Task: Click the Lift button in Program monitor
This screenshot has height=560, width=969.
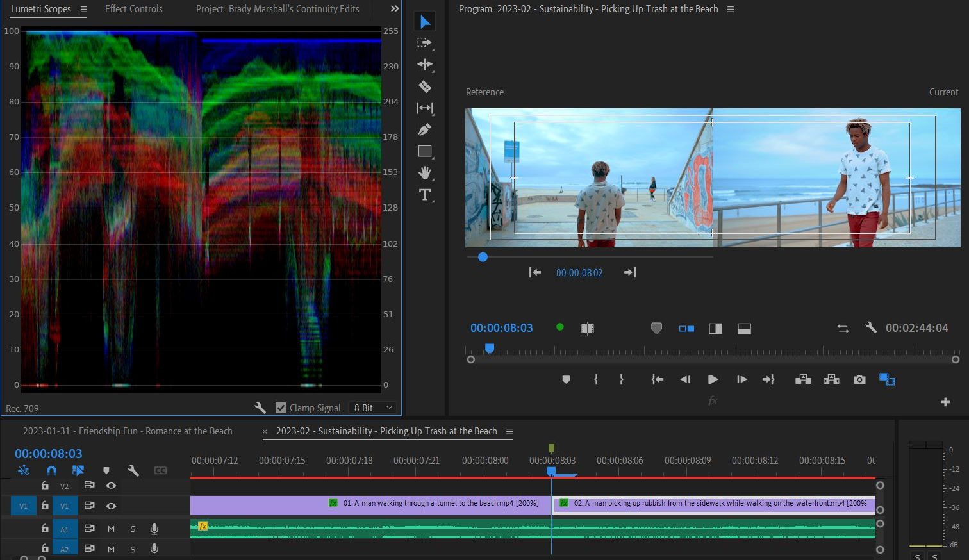Action: pos(803,380)
